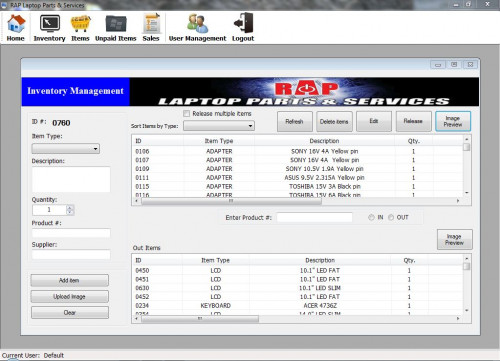Click the Logout door icon
The image size is (500, 361).
[243, 23]
